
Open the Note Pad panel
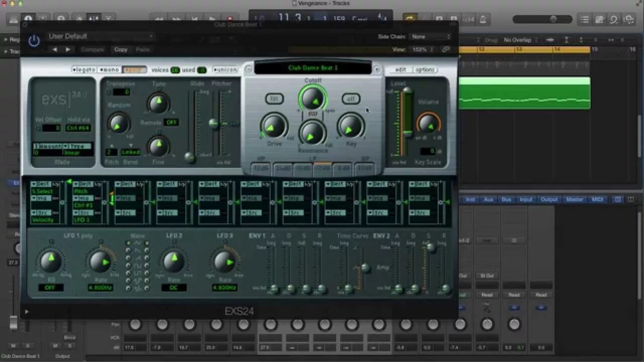(x=599, y=20)
